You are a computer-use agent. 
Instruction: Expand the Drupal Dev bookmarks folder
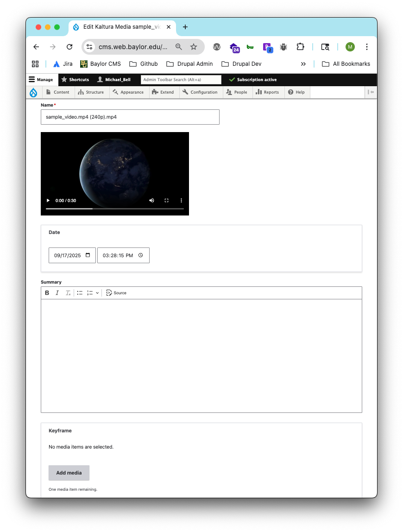click(x=241, y=64)
